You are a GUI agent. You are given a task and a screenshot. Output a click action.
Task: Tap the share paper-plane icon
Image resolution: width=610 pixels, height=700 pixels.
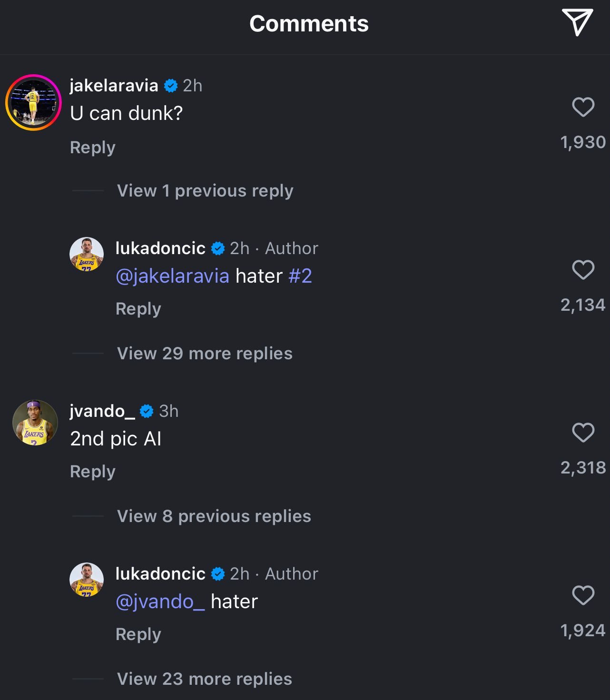(x=577, y=22)
